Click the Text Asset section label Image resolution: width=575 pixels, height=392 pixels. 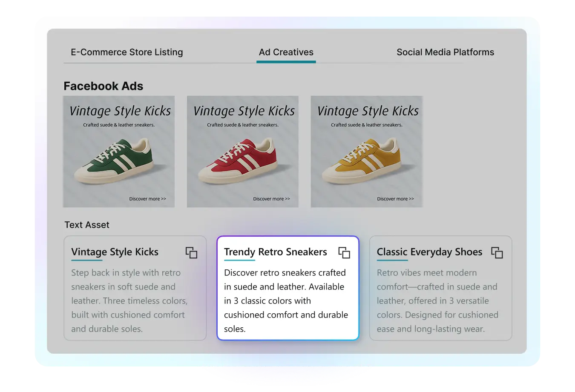click(87, 225)
